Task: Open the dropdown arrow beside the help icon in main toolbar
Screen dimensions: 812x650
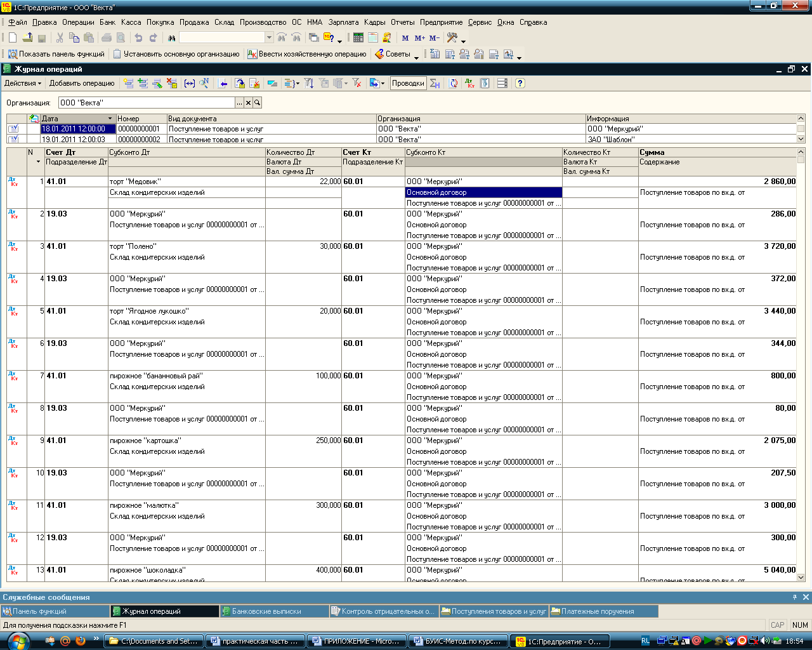Action: click(x=340, y=41)
